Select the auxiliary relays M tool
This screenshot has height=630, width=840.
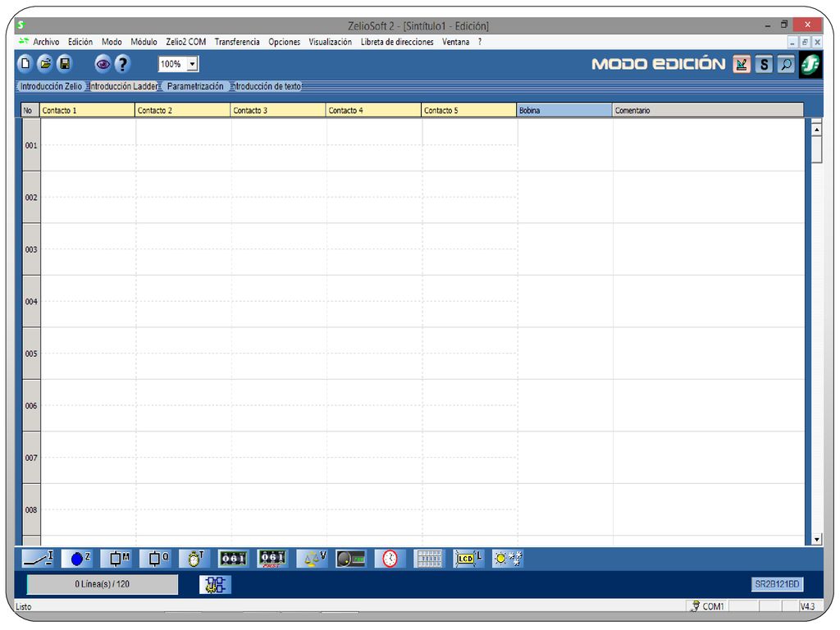click(x=116, y=559)
